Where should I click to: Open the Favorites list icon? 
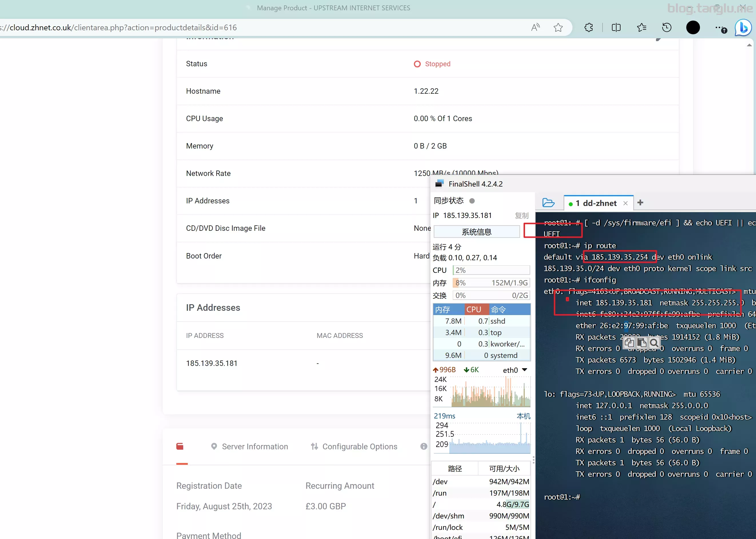[x=641, y=27]
